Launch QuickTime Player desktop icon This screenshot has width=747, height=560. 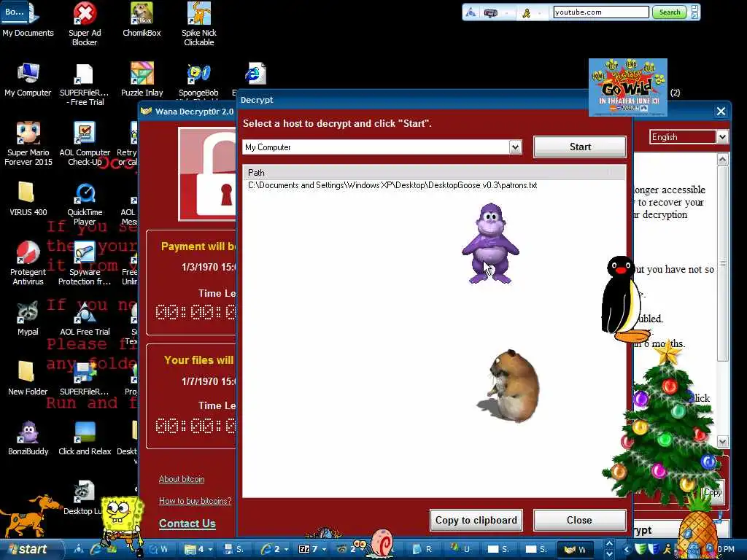(x=85, y=204)
